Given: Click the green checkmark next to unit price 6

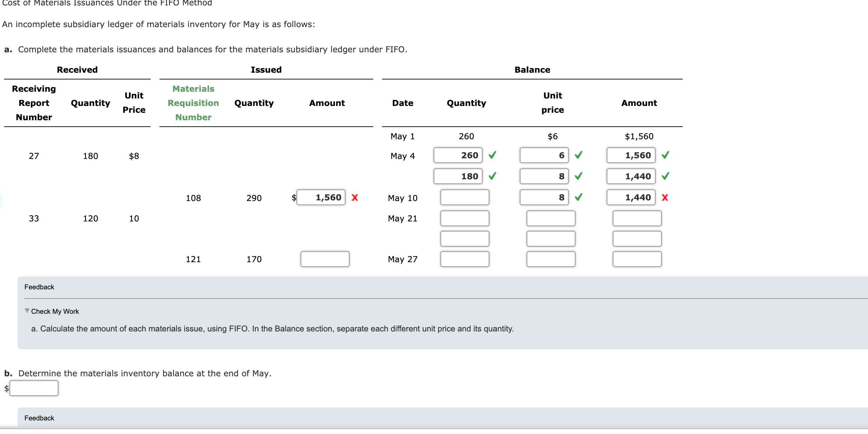Looking at the screenshot, I should pyautogui.click(x=579, y=155).
